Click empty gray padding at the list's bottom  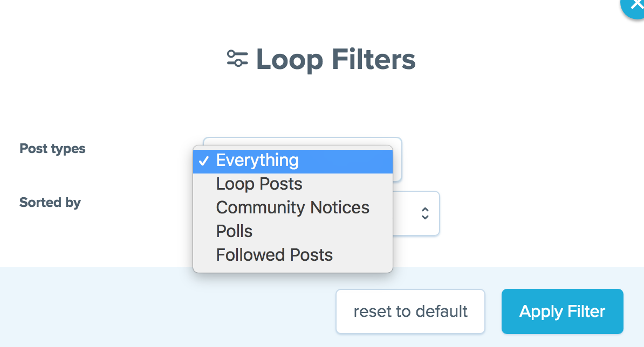292,268
